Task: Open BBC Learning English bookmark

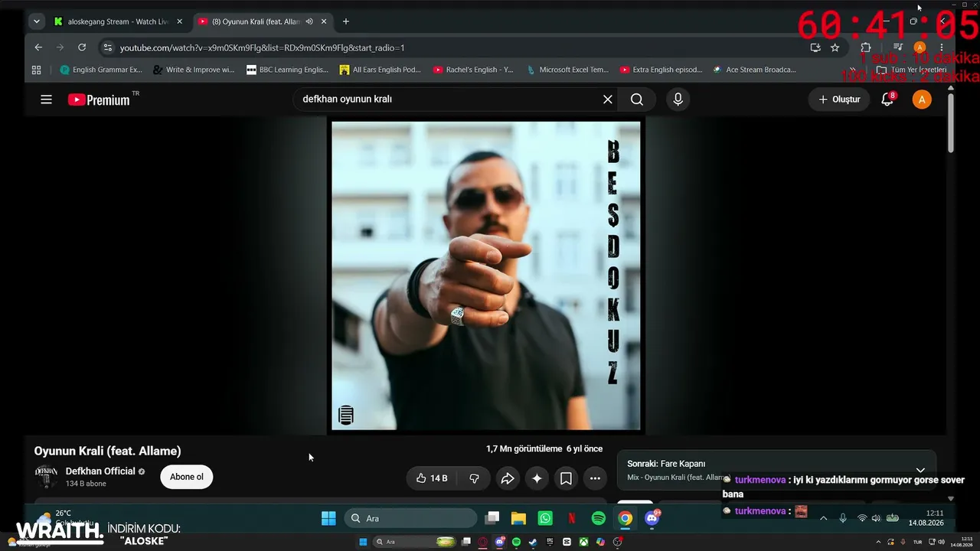Action: [x=288, y=70]
